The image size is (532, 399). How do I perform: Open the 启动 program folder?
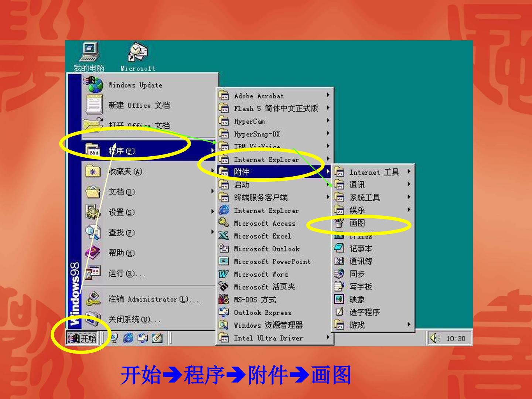tap(275, 185)
